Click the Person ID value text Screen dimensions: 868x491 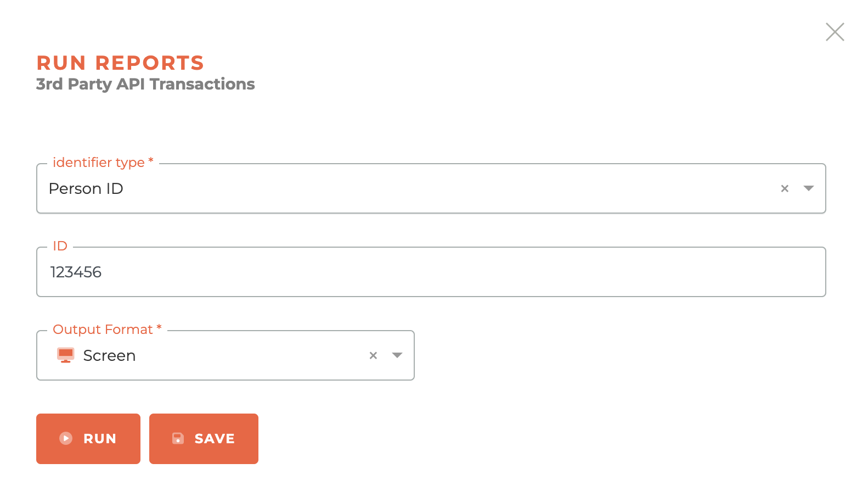[86, 189]
